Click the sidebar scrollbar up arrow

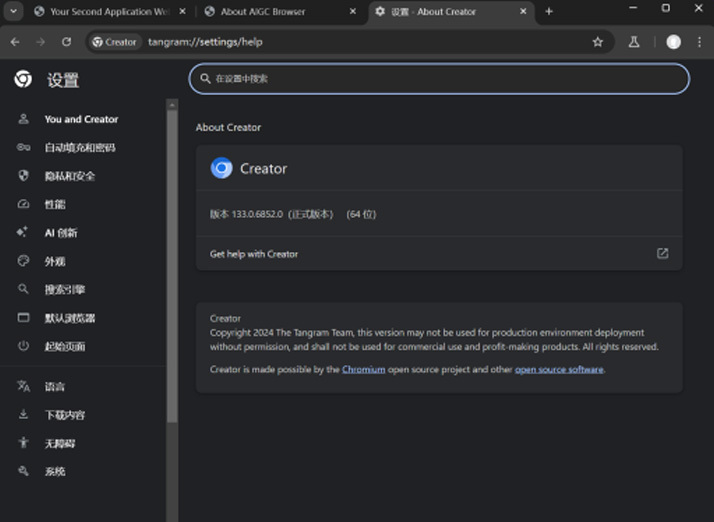172,105
